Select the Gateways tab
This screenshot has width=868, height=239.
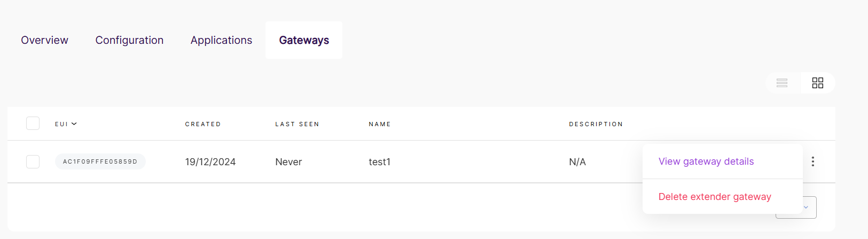click(304, 40)
